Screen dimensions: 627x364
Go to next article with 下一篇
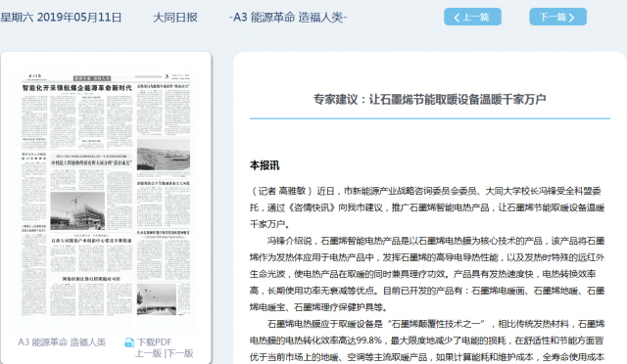click(557, 17)
